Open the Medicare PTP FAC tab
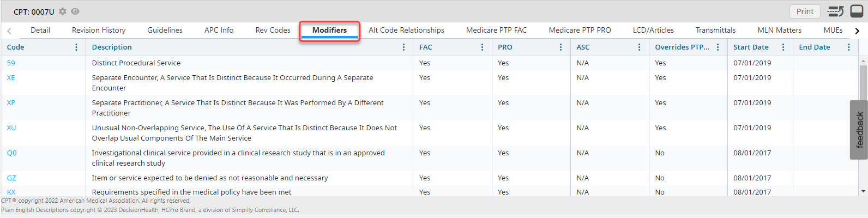The height and width of the screenshot is (218, 868). click(x=496, y=31)
